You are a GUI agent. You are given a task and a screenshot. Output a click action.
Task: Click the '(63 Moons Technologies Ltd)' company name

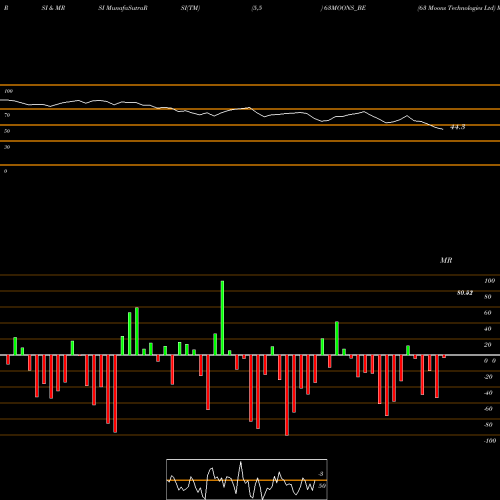(457, 8)
